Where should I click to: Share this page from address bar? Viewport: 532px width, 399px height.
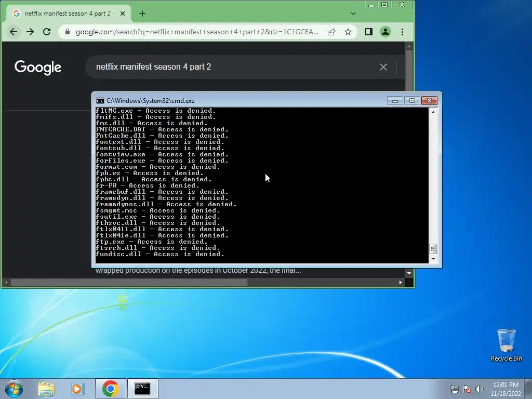331,32
